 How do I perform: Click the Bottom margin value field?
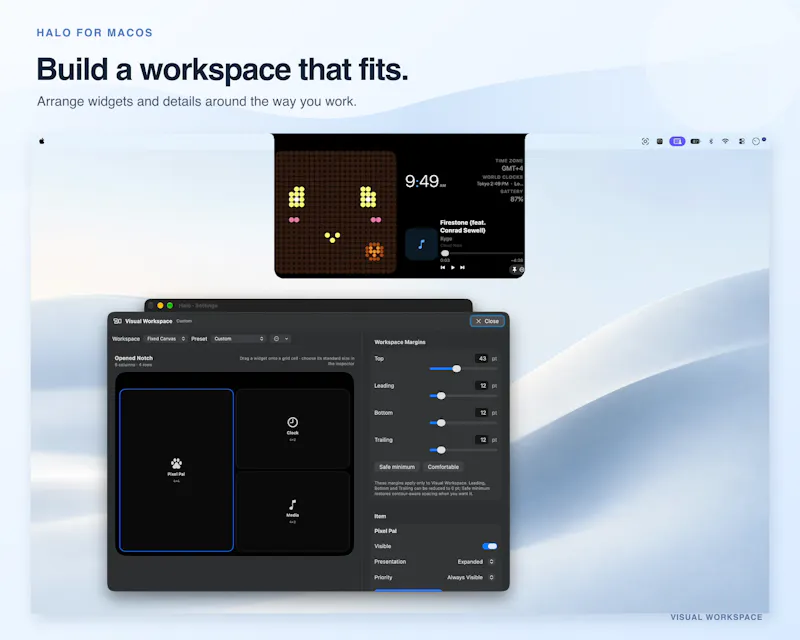pos(482,412)
